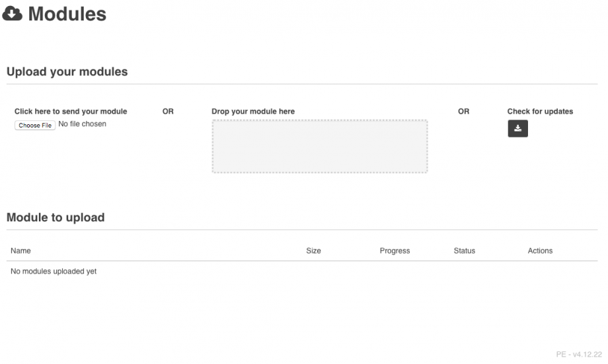This screenshot has height=364, width=608.
Task: Select the Upload your modules heading
Action: click(67, 71)
